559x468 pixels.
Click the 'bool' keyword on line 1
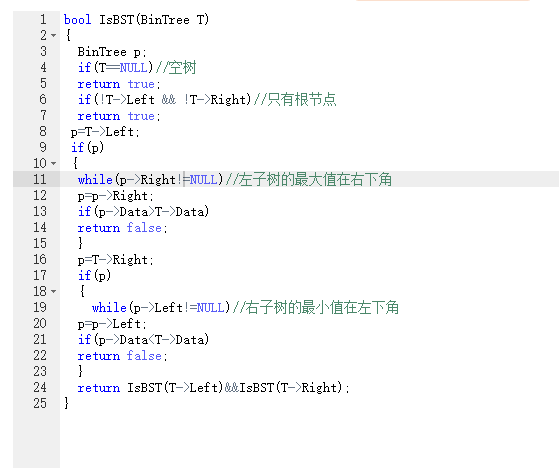point(77,20)
